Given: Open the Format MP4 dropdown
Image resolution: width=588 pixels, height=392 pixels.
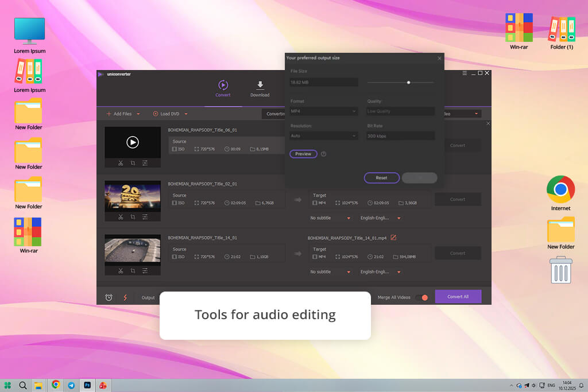Looking at the screenshot, I should click(x=324, y=111).
